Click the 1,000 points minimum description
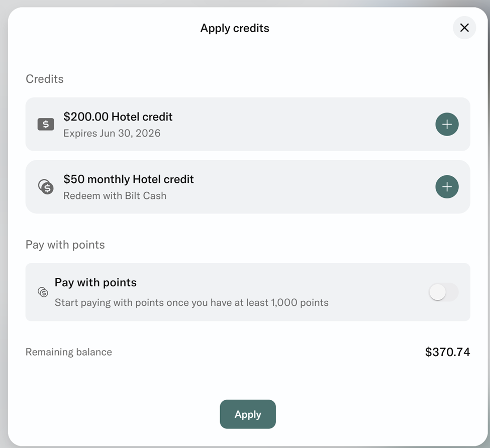 click(x=191, y=303)
